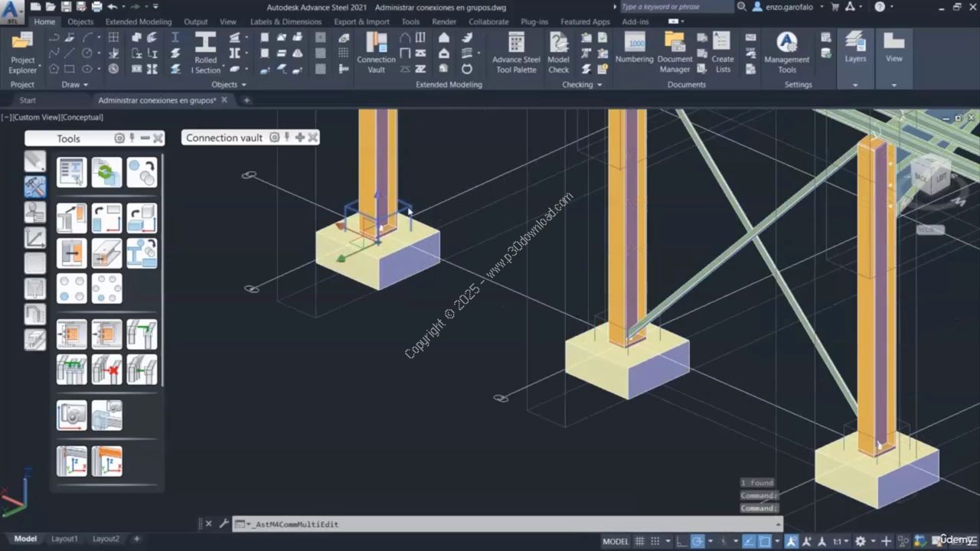Toggle ortho mode in status bar
Screen dimensions: 980x551
coord(681,541)
